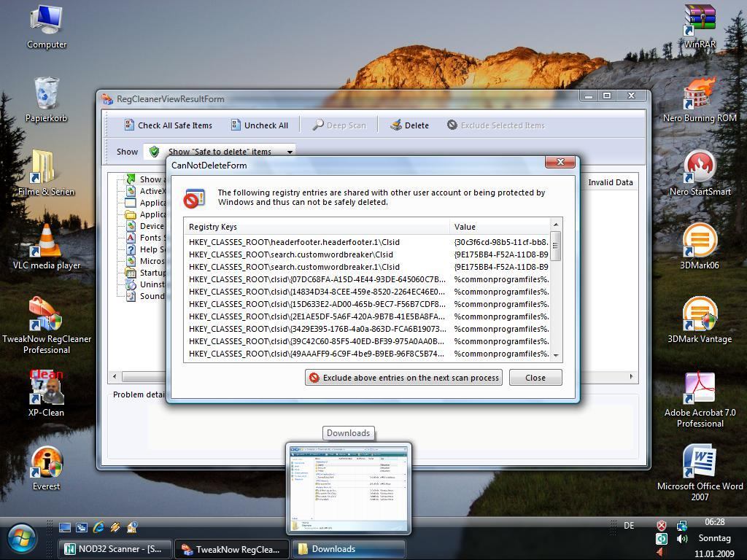Open the Papierkorb recycle bin icon
747x560 pixels.
[46, 99]
